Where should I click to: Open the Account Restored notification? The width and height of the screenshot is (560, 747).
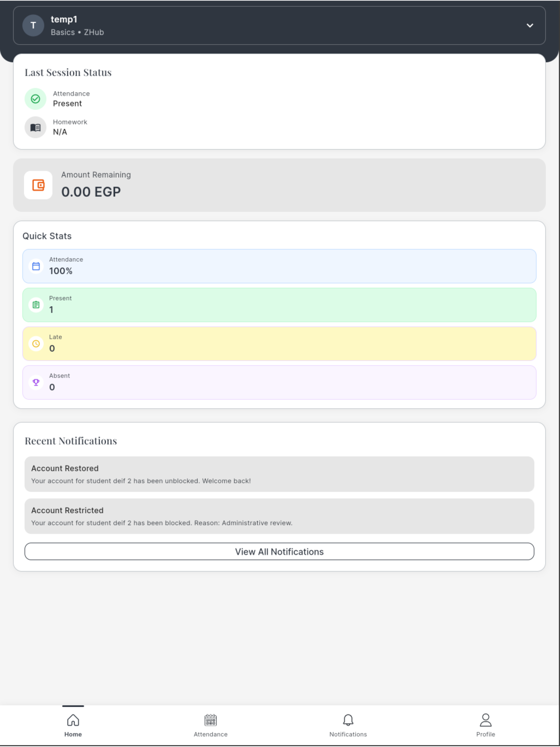279,474
